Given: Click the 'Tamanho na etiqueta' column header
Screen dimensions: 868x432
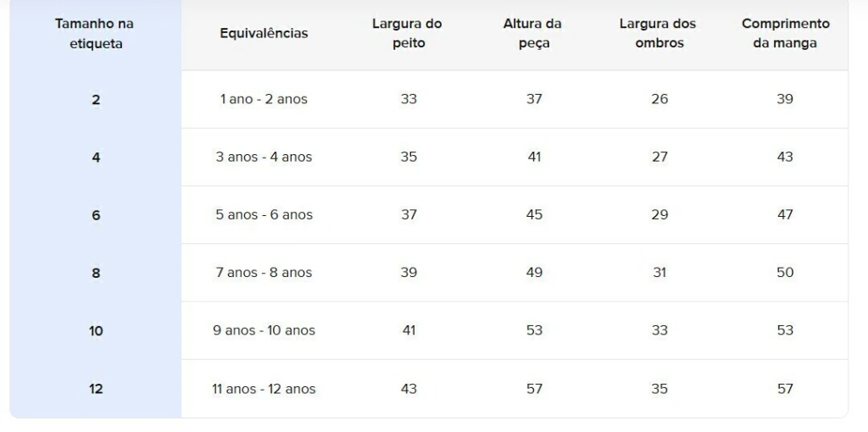Looking at the screenshot, I should [x=95, y=34].
